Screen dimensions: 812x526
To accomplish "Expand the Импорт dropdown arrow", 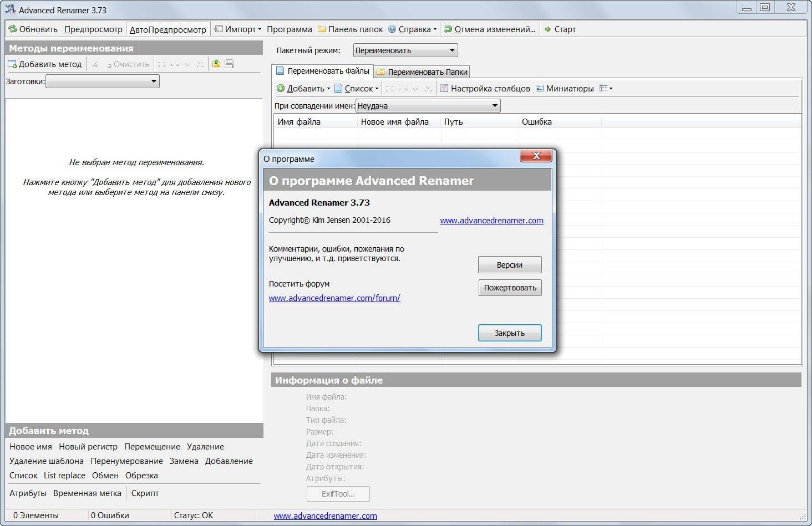I will coord(260,29).
